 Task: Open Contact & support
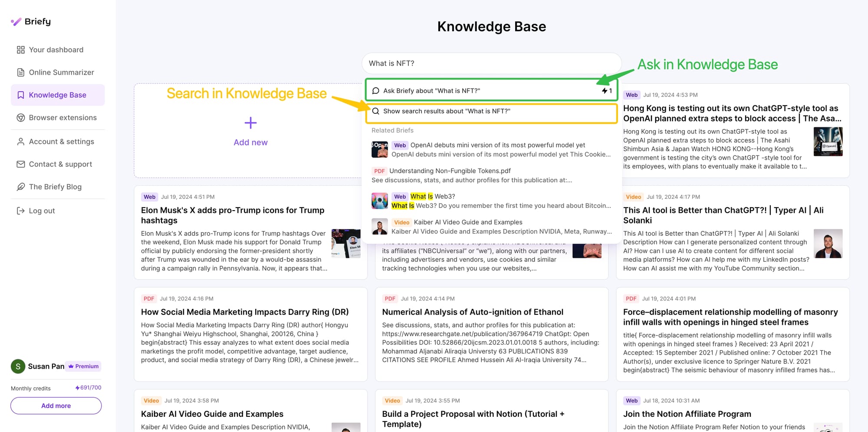58,164
